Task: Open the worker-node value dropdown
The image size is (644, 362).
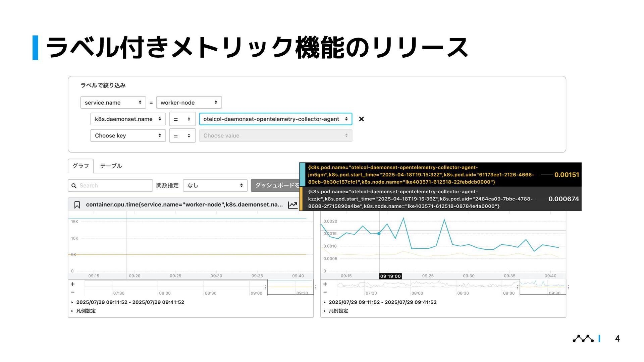Action: click(x=189, y=103)
